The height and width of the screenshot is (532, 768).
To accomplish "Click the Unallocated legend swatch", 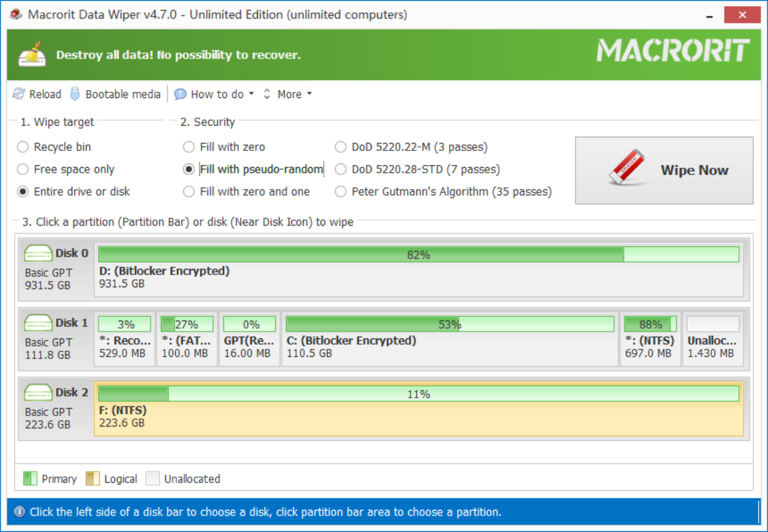I will coord(152,478).
